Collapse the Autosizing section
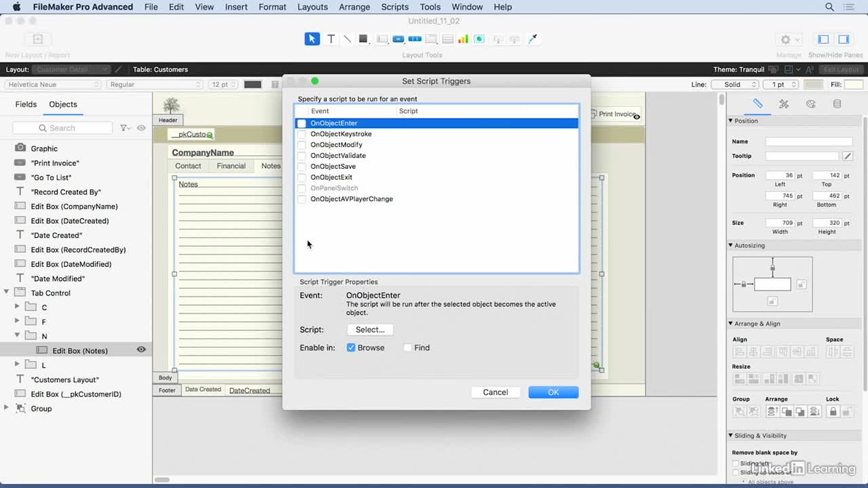The width and height of the screenshot is (868, 488). point(731,245)
